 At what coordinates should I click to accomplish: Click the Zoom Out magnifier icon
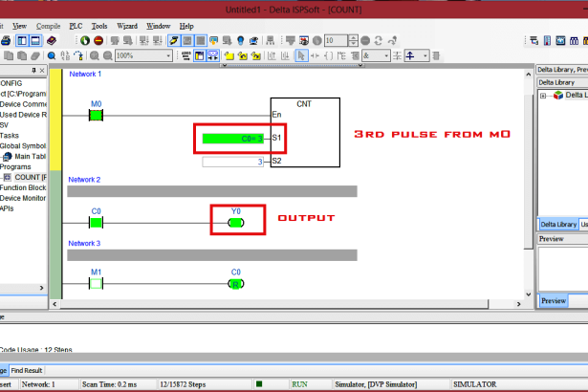108,55
